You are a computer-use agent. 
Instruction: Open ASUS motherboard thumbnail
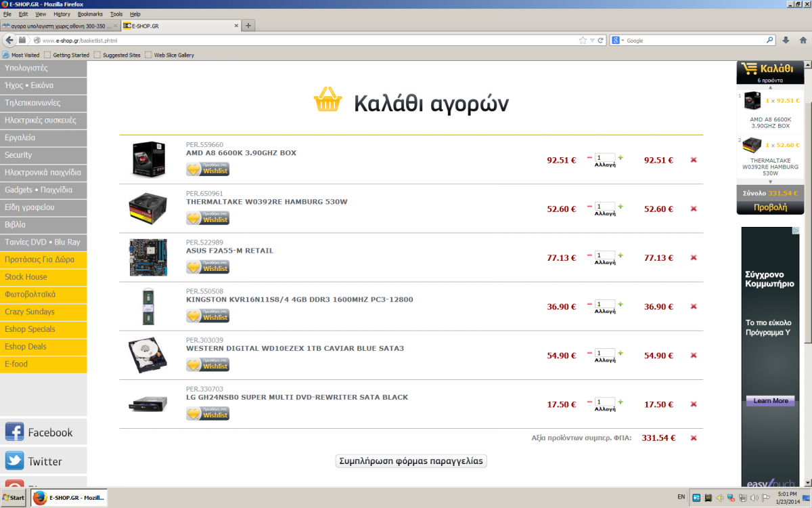[x=148, y=257]
